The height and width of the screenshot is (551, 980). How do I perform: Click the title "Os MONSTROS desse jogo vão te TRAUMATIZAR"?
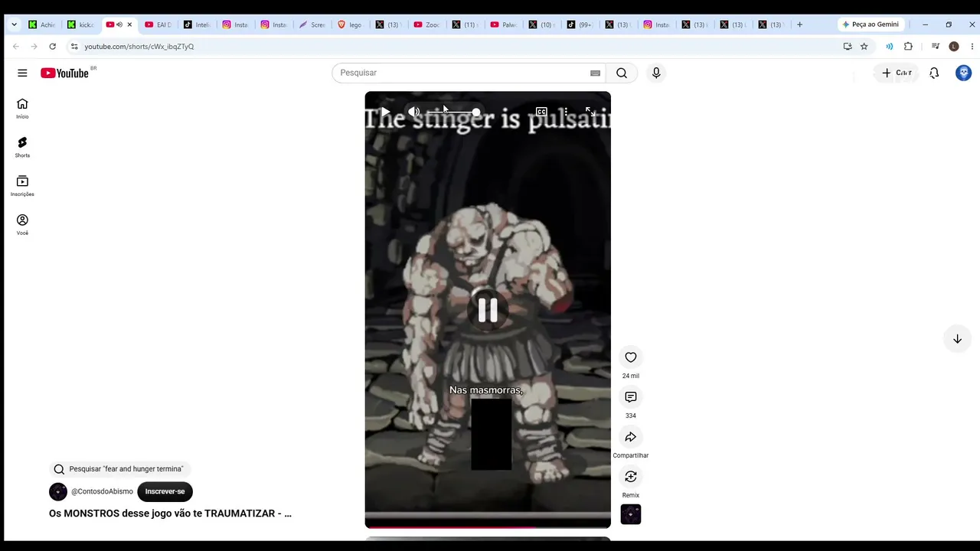pyautogui.click(x=170, y=514)
